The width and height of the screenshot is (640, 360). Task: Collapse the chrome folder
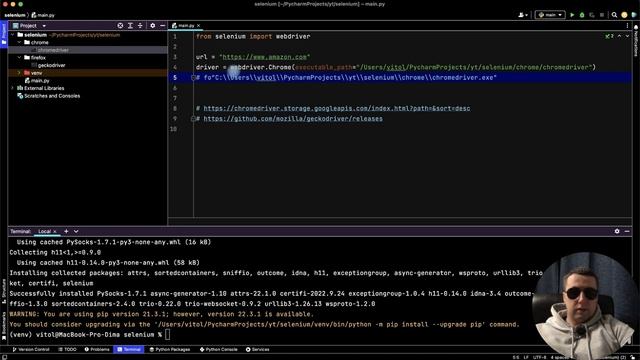coord(19,42)
